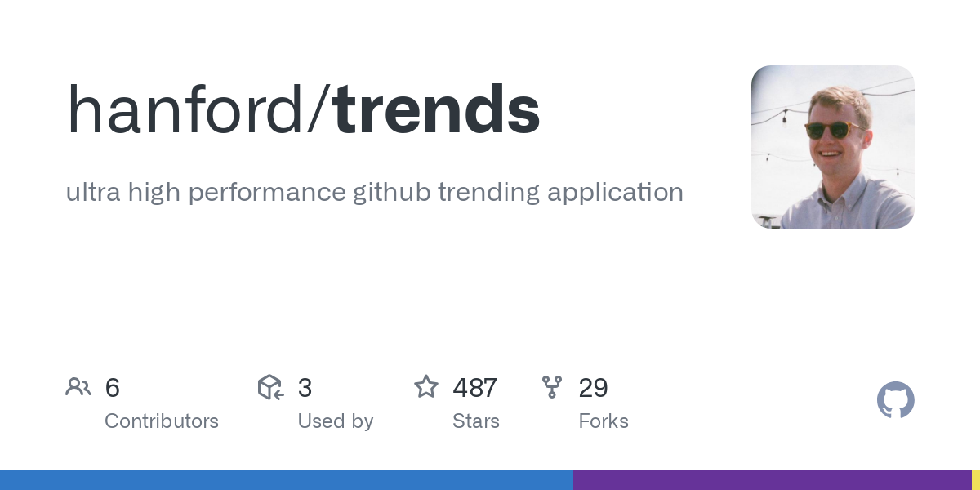Viewport: 980px width, 490px height.
Task: Click the profile avatar photo
Action: pyautogui.click(x=832, y=147)
